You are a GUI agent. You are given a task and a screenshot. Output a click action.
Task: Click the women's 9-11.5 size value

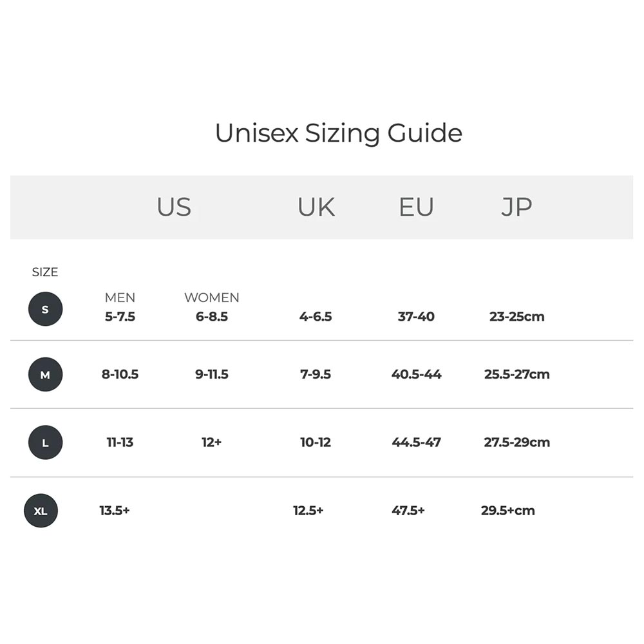(211, 374)
